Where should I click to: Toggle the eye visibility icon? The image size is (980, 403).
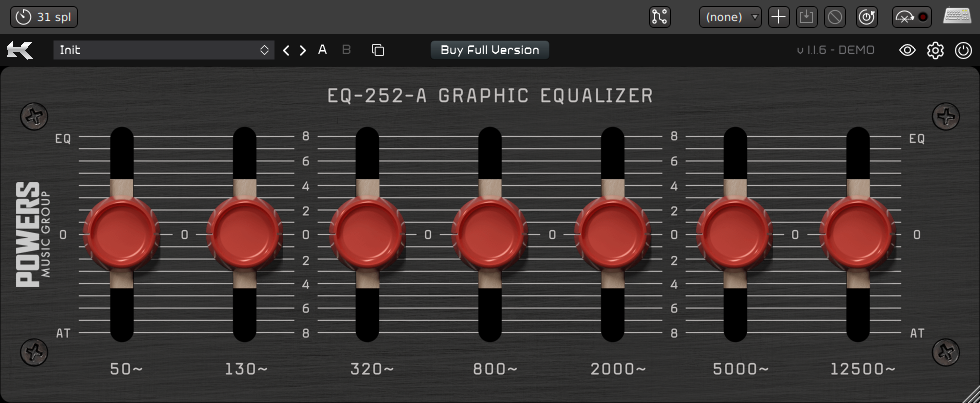point(907,50)
